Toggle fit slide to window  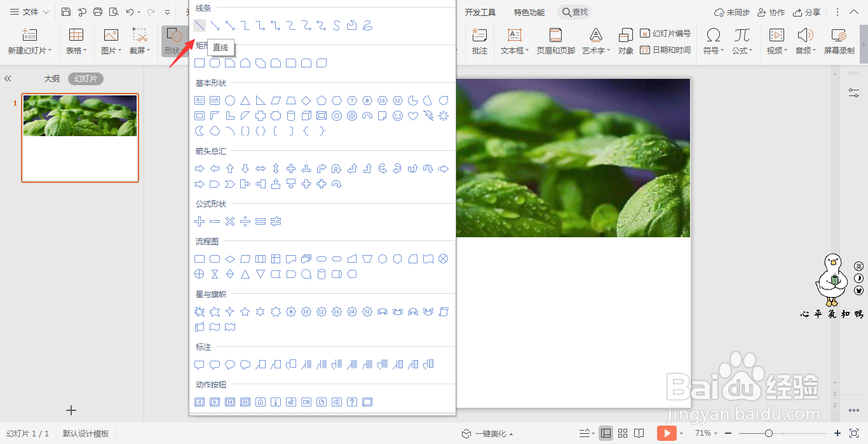(855, 433)
